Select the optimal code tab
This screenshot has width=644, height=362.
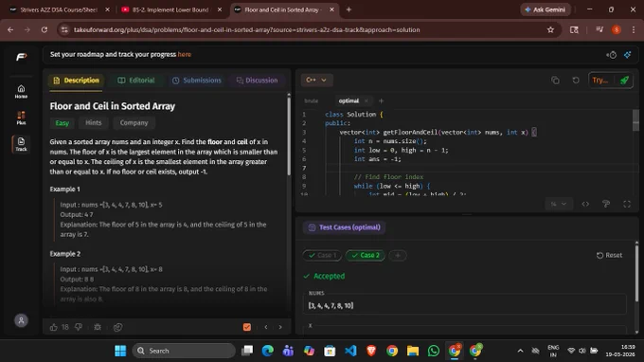click(349, 100)
